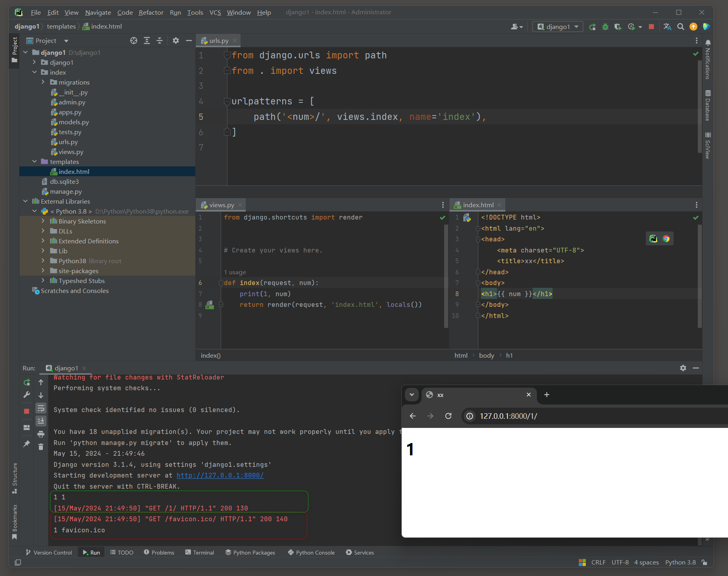Select views.py in the project tree
The width and height of the screenshot is (728, 576).
tap(71, 152)
